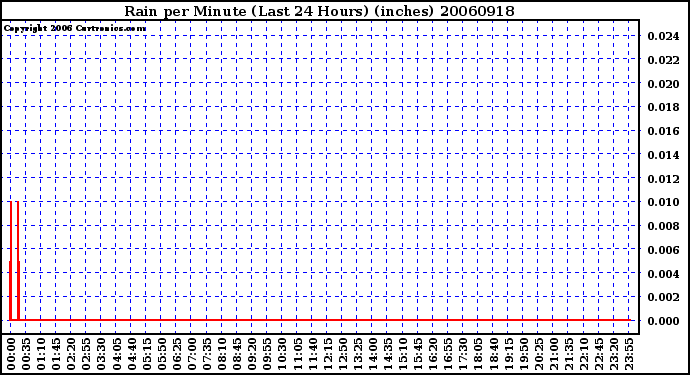
Task: Click the first red rain spike at 00:00
Action: 11,261
